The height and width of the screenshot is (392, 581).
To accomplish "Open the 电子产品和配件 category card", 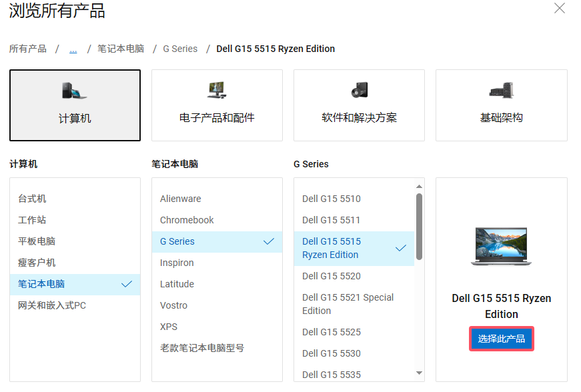I will click(216, 105).
